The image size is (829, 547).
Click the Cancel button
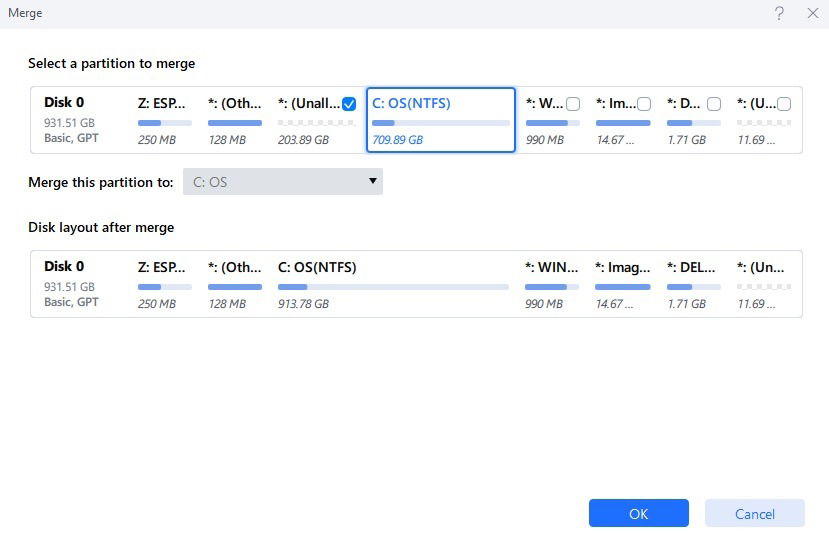point(754,513)
